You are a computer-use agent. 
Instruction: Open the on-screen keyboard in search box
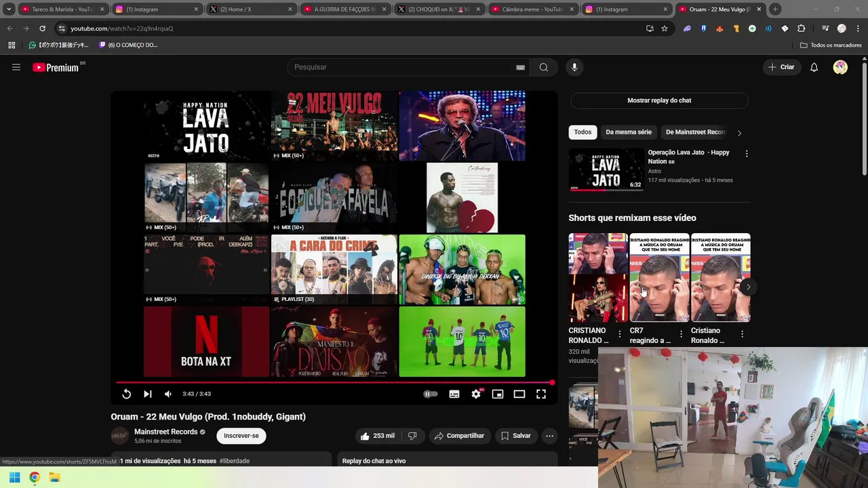point(520,67)
